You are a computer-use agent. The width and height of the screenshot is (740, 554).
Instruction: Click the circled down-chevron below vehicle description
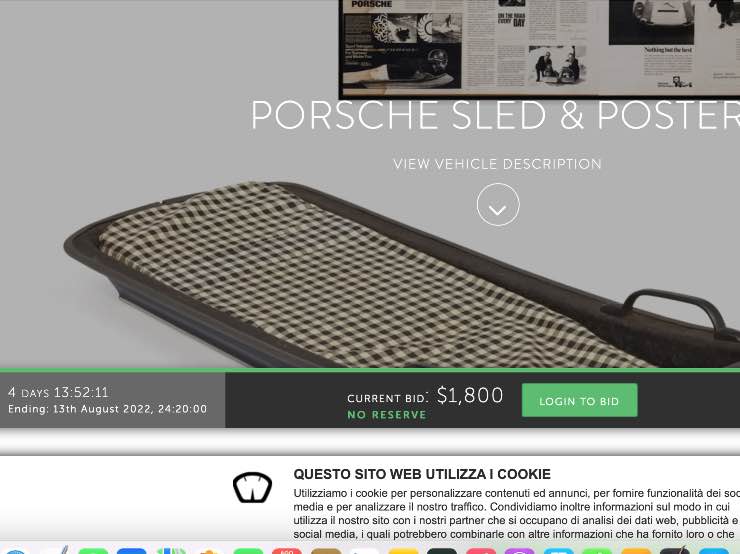(498, 205)
